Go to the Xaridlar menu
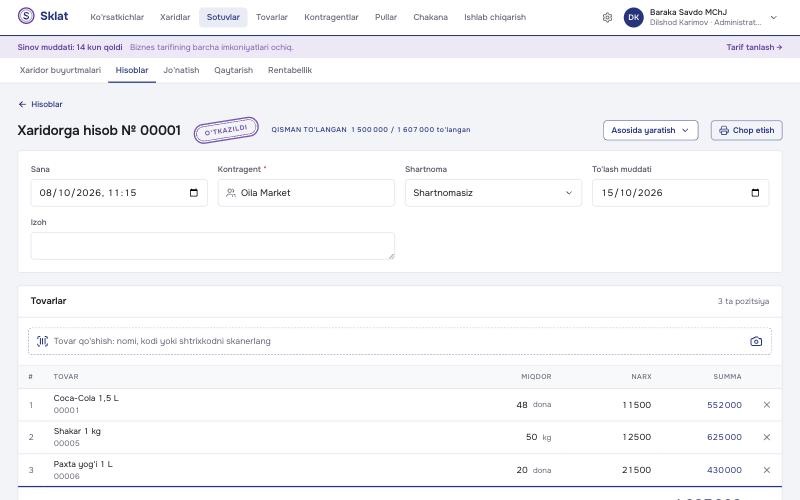 click(x=175, y=17)
